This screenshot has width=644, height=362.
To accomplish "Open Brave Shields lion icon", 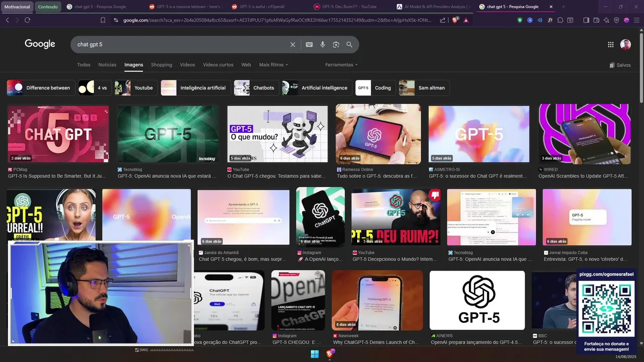I will (x=455, y=20).
